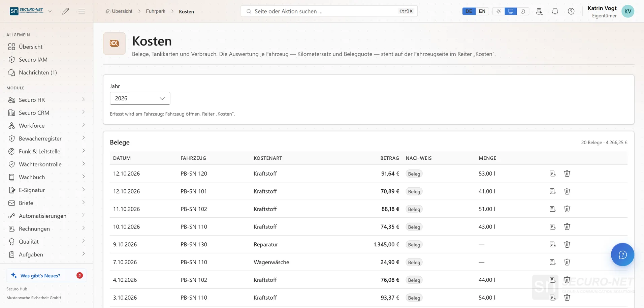This screenshot has height=308, width=644.
Task: Open receipt details for 70,89 € row
Action: pos(552,191)
